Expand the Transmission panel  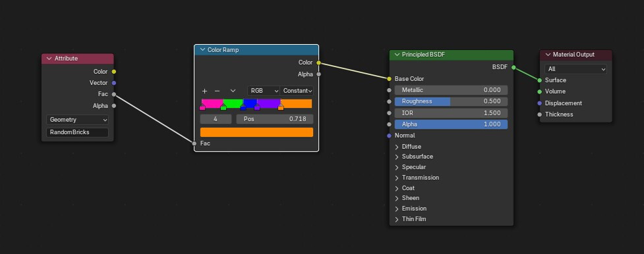point(397,178)
